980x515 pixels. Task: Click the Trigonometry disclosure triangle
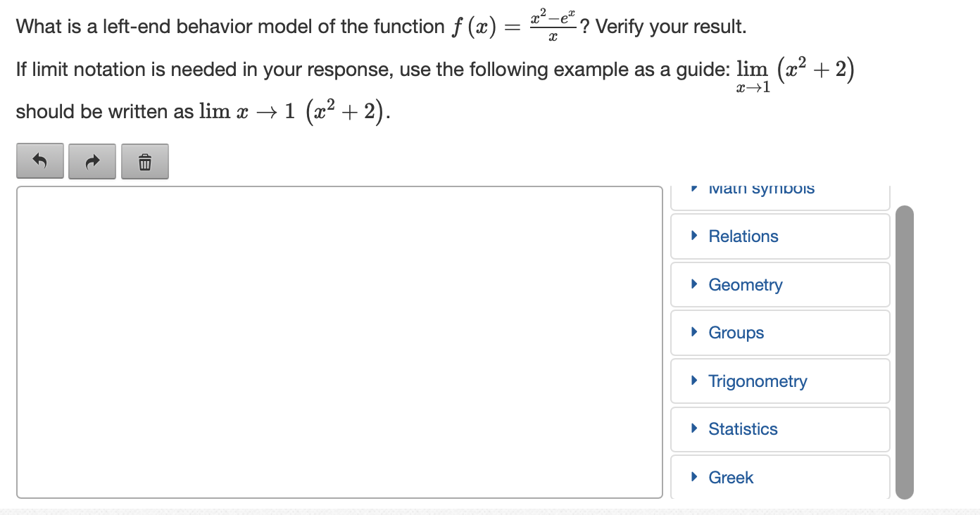[693, 381]
